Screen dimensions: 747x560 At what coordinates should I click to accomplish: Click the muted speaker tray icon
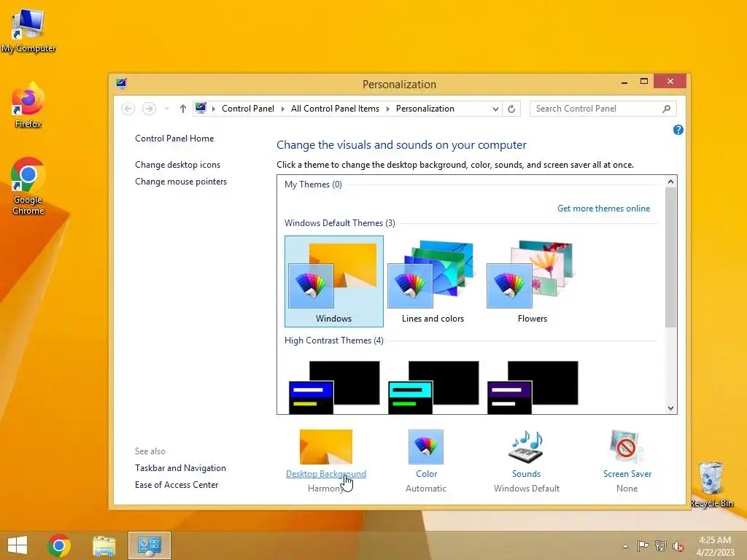[x=678, y=546]
